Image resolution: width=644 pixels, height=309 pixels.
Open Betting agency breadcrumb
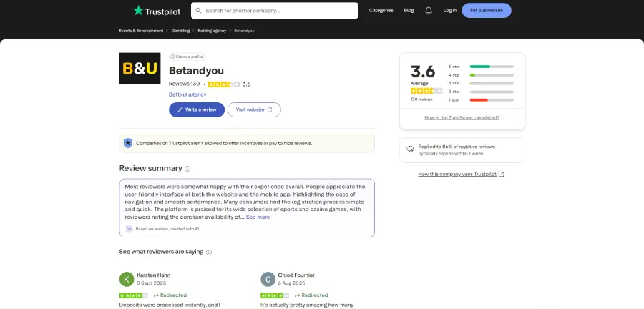click(x=212, y=31)
